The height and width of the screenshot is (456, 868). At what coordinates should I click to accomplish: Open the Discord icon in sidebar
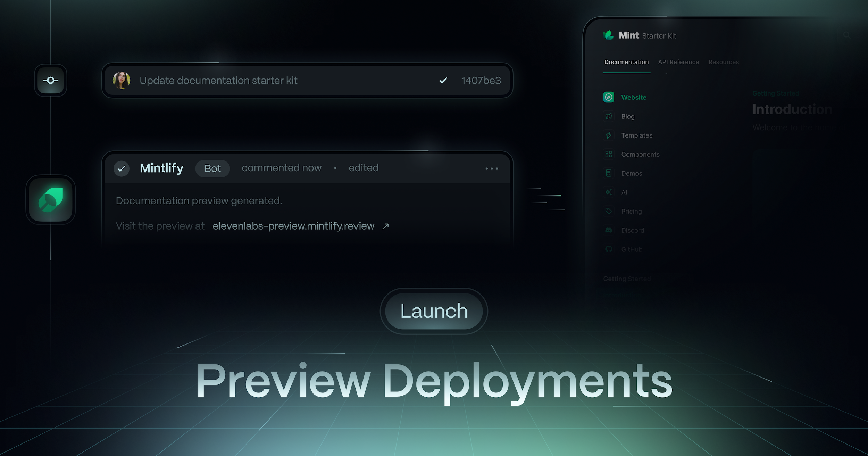[609, 230]
